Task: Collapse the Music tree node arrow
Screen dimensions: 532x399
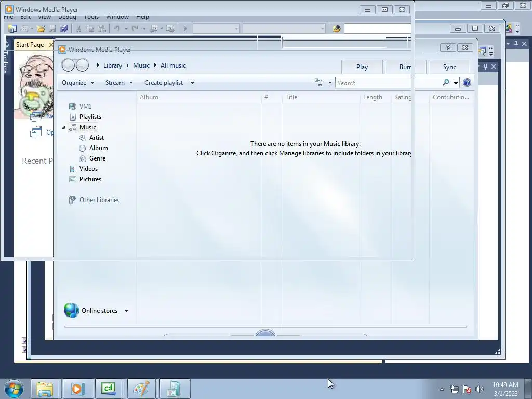Action: 63,127
